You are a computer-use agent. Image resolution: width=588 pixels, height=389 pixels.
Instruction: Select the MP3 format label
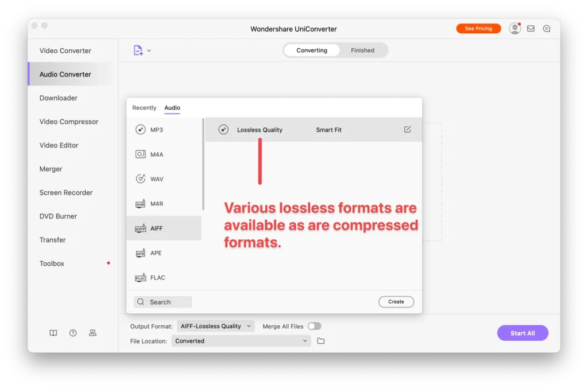(x=157, y=130)
